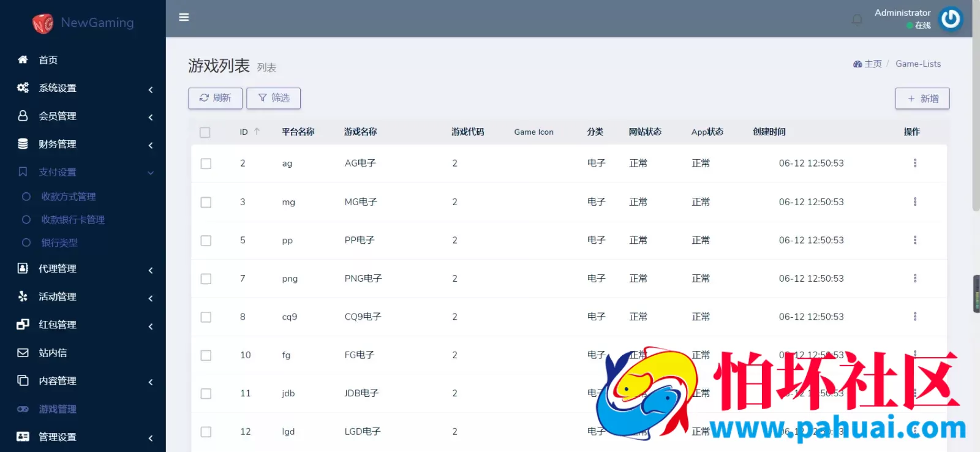Check the box for PNG电子 row
The height and width of the screenshot is (452, 980).
pyautogui.click(x=206, y=279)
